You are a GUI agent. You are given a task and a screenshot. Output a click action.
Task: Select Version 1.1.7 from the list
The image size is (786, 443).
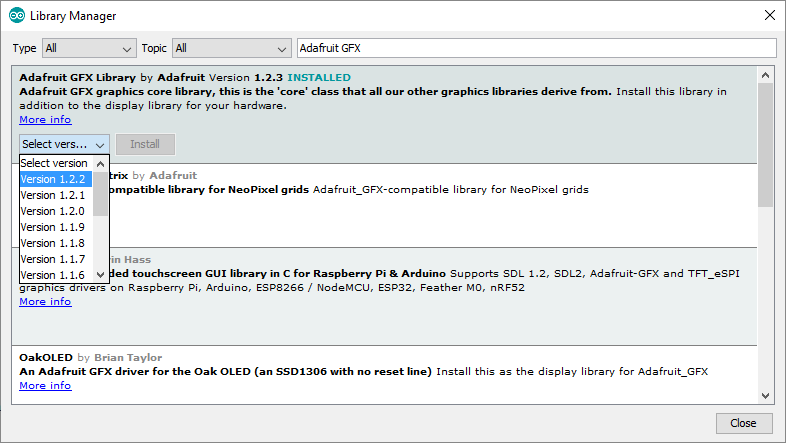click(56, 260)
